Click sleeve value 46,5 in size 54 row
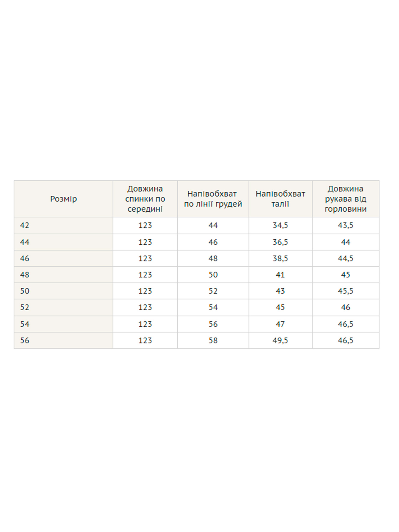 click(x=345, y=324)
